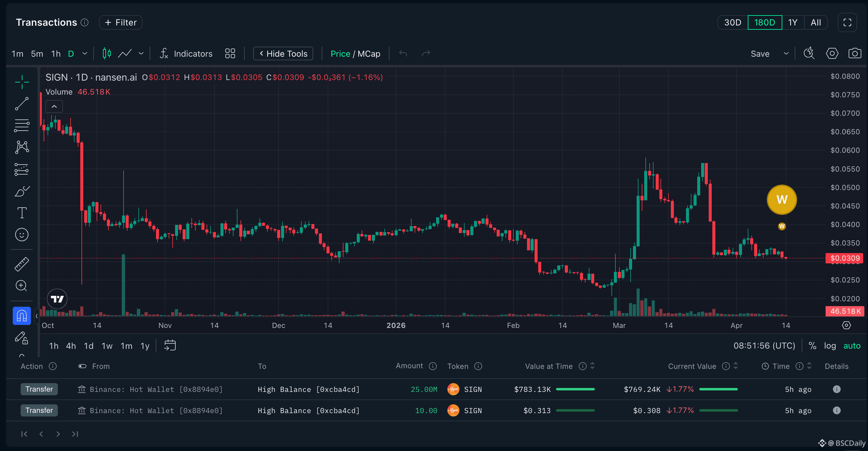Screen dimensions: 868x451
Task: Toggle log scale on price axis
Action: (x=830, y=346)
